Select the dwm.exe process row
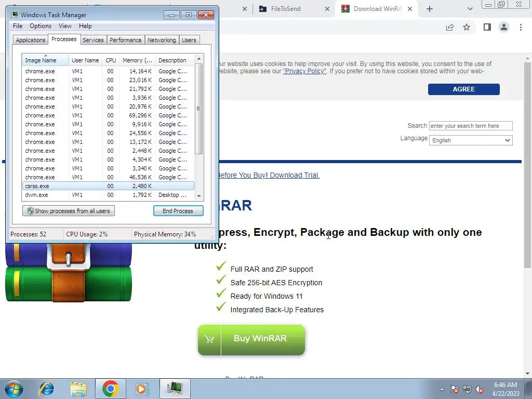Image resolution: width=532 pixels, height=399 pixels. tap(108, 195)
